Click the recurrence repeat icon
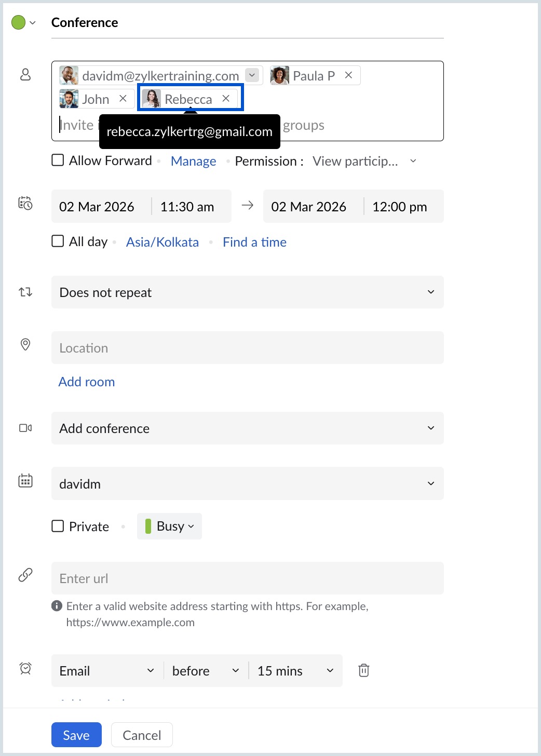This screenshot has width=541, height=756. [x=25, y=292]
